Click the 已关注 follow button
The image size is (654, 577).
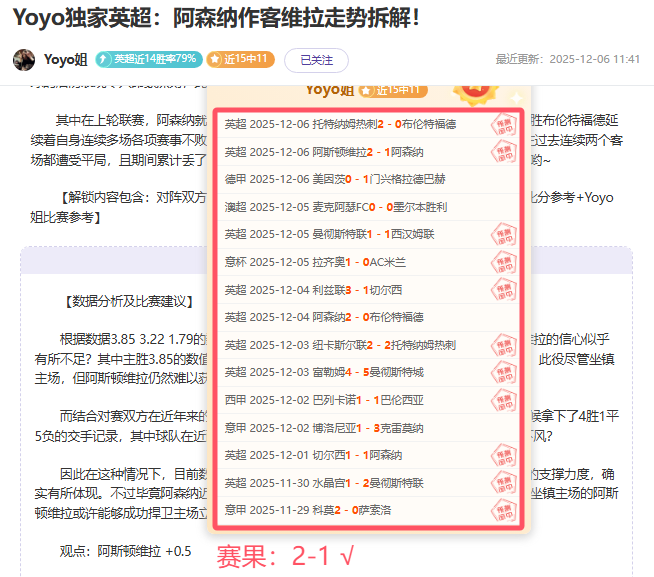point(316,60)
